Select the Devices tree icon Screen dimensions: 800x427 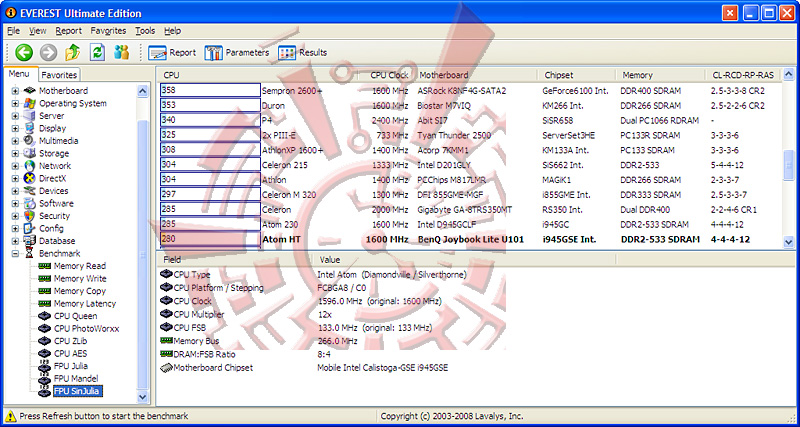(30, 191)
